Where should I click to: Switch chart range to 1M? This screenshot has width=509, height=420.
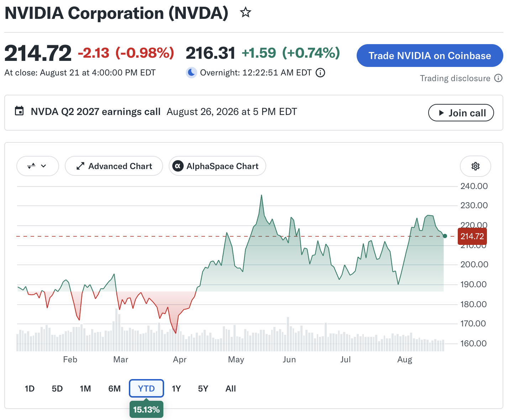point(85,389)
